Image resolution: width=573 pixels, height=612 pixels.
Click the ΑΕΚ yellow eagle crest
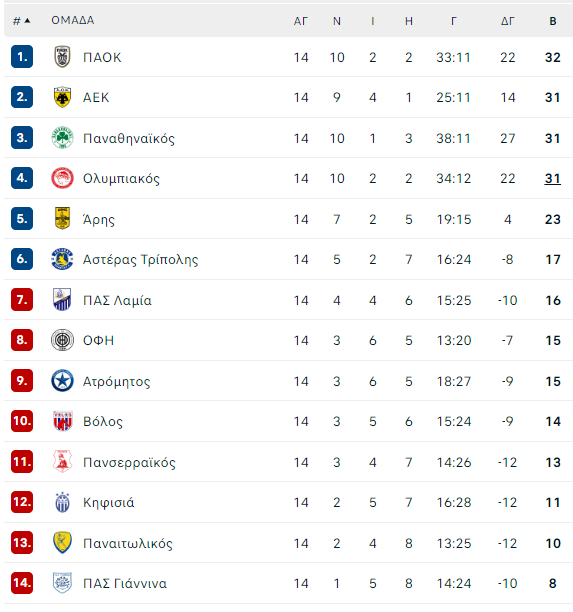62,97
